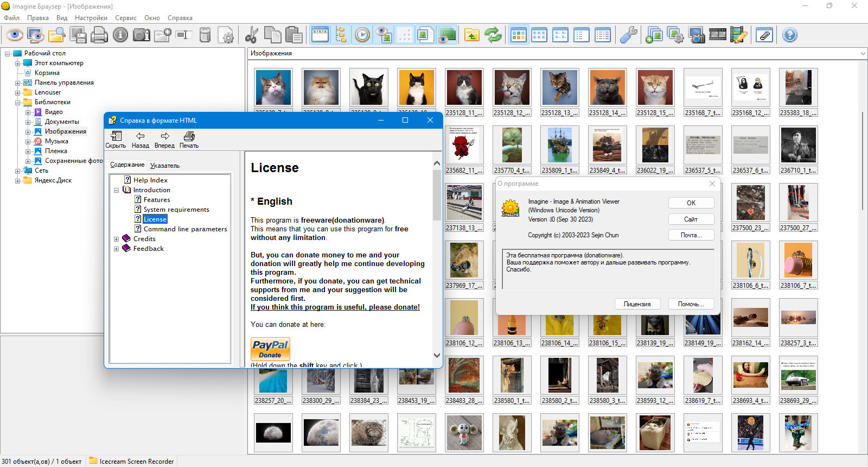Image resolution: width=868 pixels, height=467 pixels.
Task: Open settings with the wrench icon
Action: pyautogui.click(x=628, y=35)
